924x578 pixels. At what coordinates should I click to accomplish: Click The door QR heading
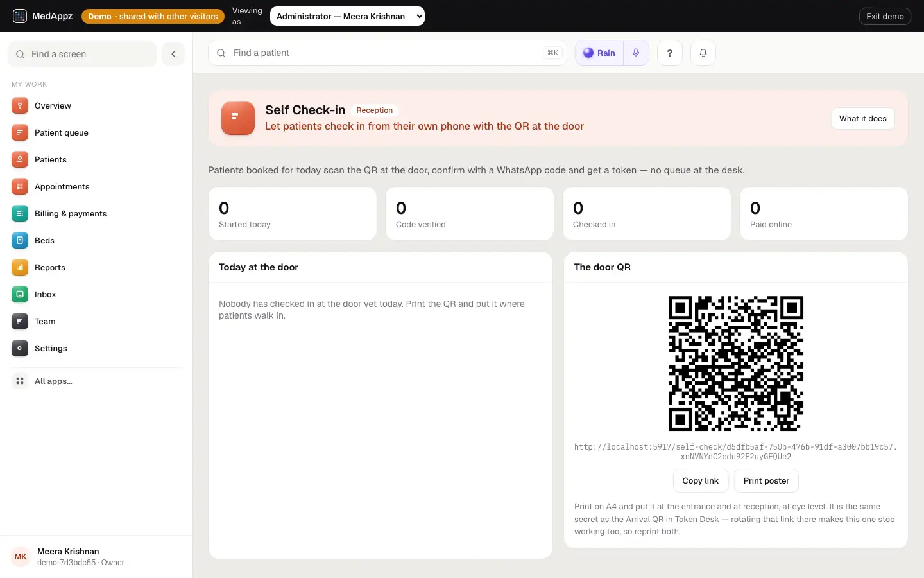[603, 267]
